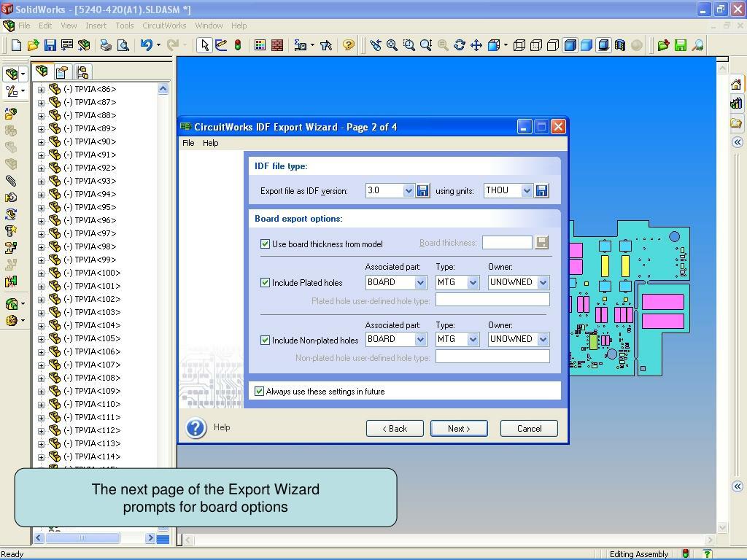Image resolution: width=747 pixels, height=560 pixels.
Task: Click the Plated hole user-defined hole type field
Action: (x=492, y=300)
